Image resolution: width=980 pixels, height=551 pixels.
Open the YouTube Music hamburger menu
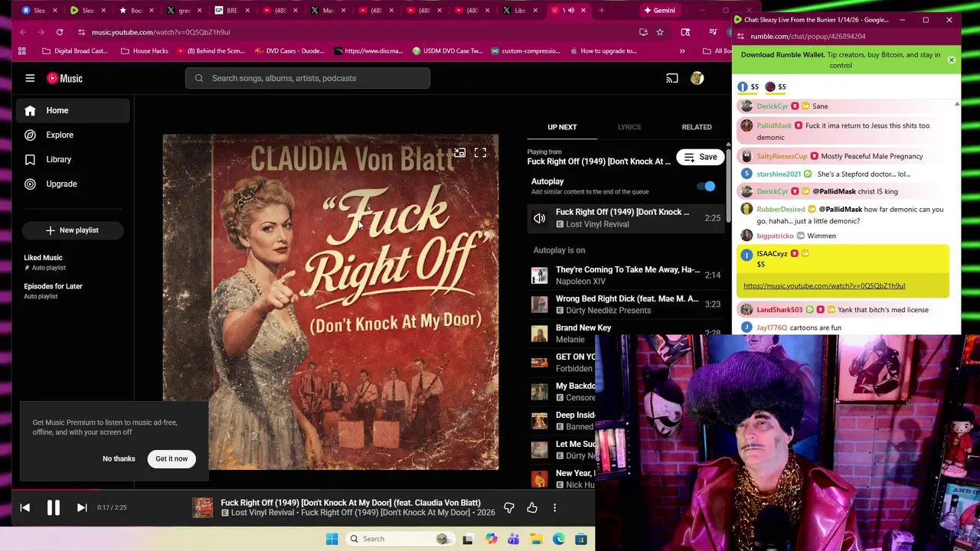[30, 78]
